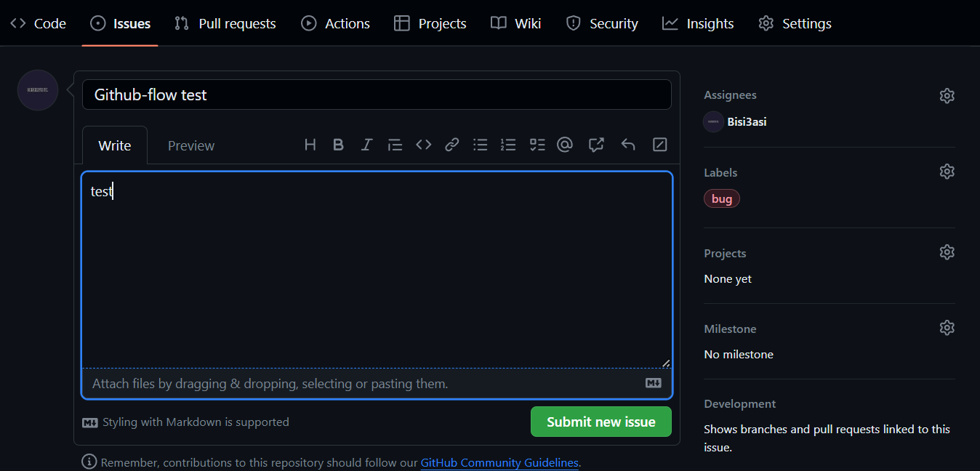Click the attach files bar
Screen dimensions: 980x471
[x=377, y=383]
